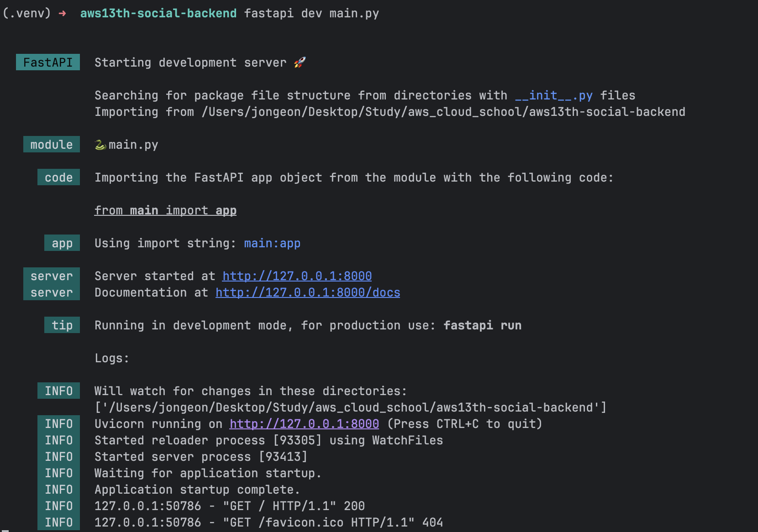Screen dimensions: 758x532
Task: Select the FastAPI label badge
Action: pos(48,62)
